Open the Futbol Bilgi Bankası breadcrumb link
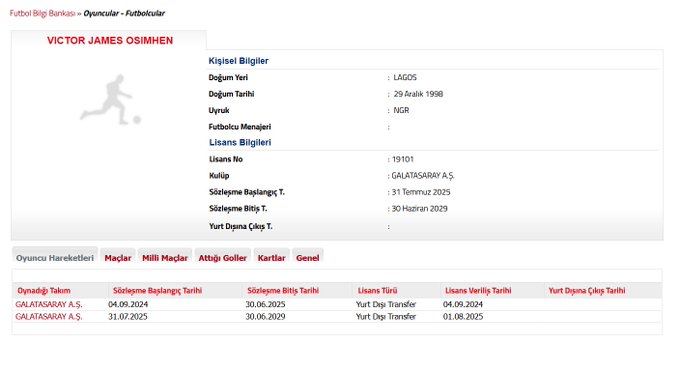Viewport: 680px width, 371px height. [x=42, y=13]
